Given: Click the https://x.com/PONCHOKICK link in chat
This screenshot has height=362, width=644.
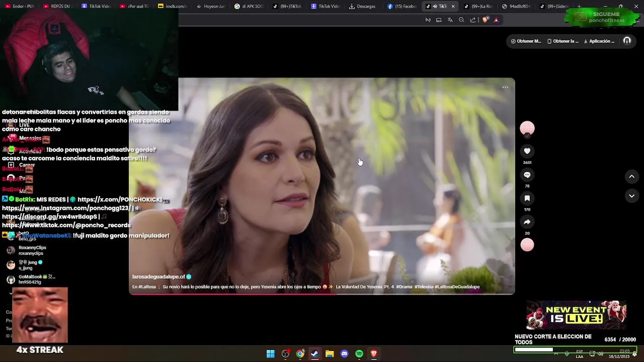Looking at the screenshot, I should pyautogui.click(x=120, y=200).
